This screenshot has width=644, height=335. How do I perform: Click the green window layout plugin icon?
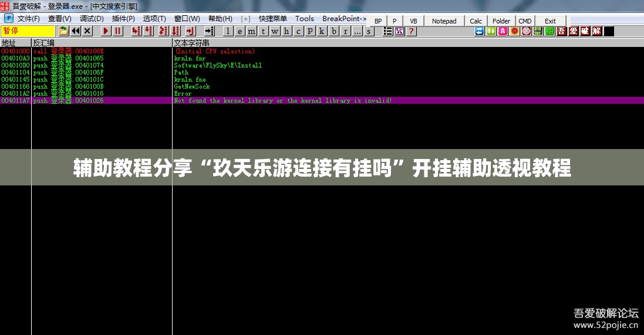[x=549, y=31]
